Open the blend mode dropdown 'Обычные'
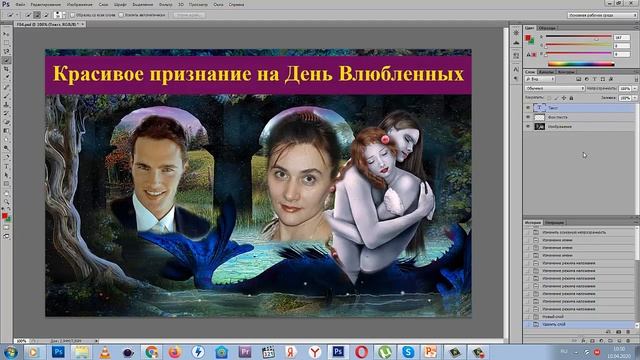640x360 pixels. tap(555, 88)
